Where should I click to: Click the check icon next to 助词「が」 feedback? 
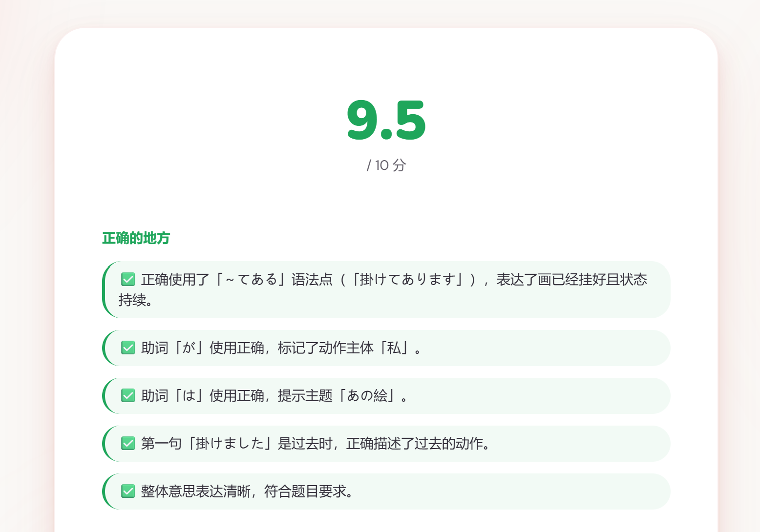click(x=128, y=348)
